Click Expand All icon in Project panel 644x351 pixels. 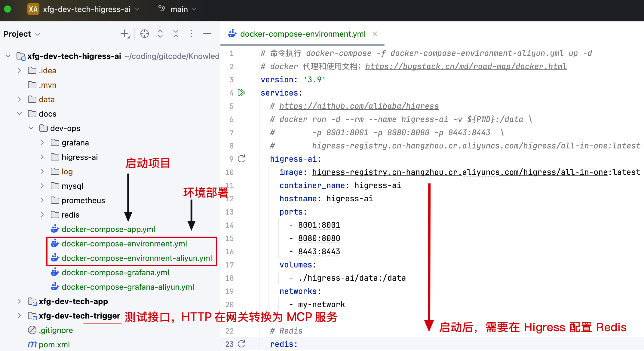click(x=160, y=34)
